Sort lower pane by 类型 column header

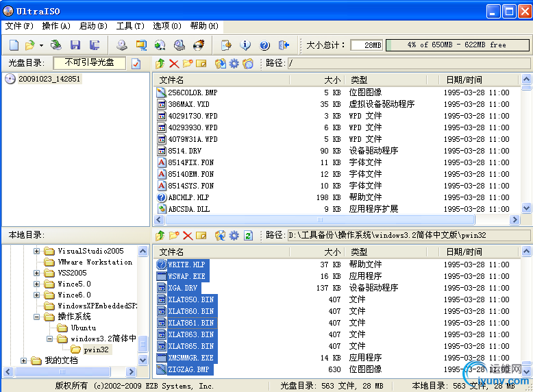coord(386,252)
